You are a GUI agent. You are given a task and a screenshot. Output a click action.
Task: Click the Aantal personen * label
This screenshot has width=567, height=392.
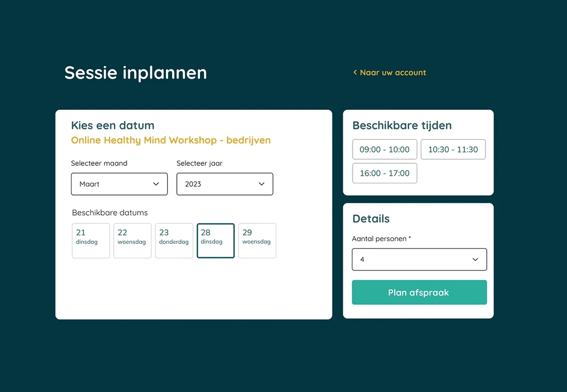click(381, 239)
